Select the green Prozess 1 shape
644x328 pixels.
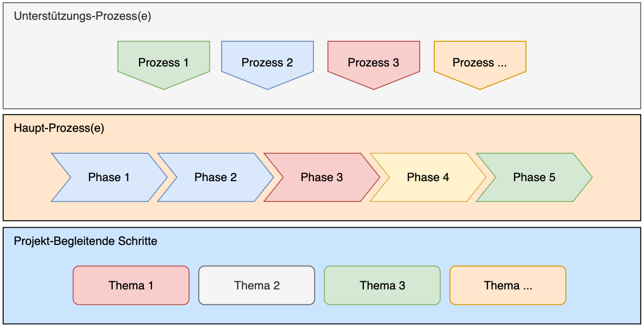[x=164, y=63]
